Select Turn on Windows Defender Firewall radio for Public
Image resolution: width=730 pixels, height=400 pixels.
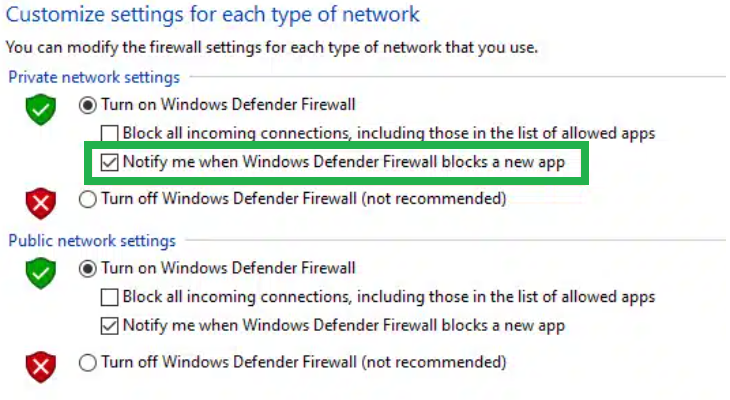coord(88,268)
